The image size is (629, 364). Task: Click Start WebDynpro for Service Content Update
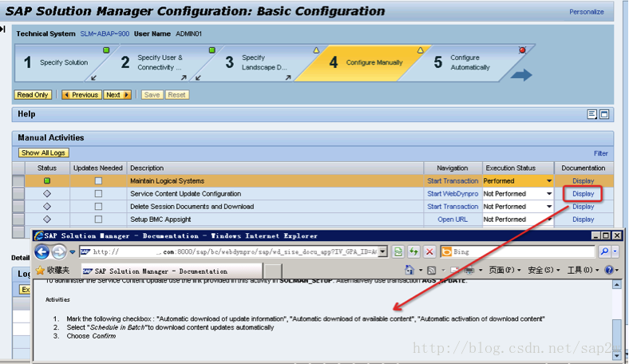point(453,194)
